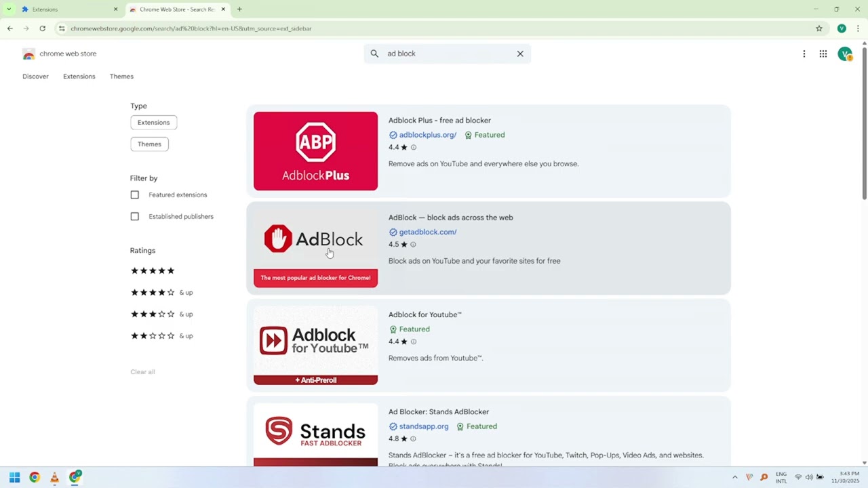Click the browser forward arrow

pos(26,28)
